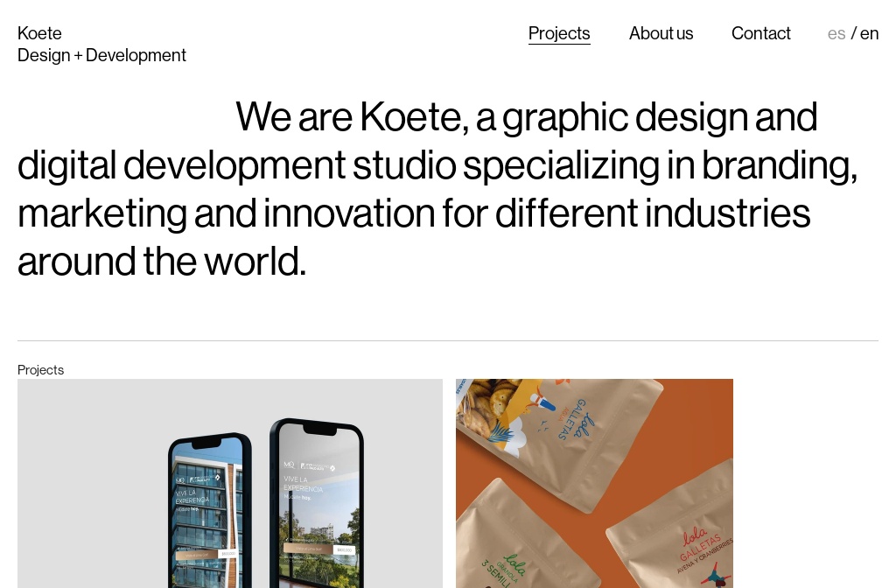Click the Design + Development tagline
This screenshot has height=588, width=896.
[x=101, y=55]
